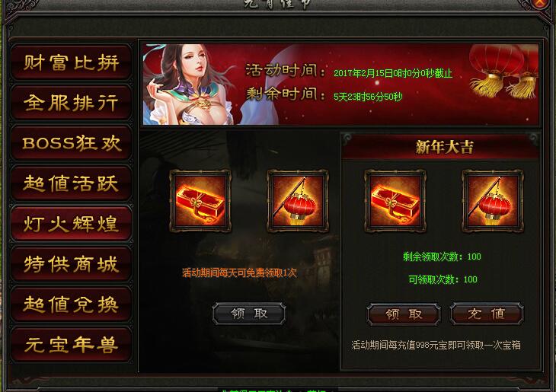Click the banner character portrait

(188, 84)
